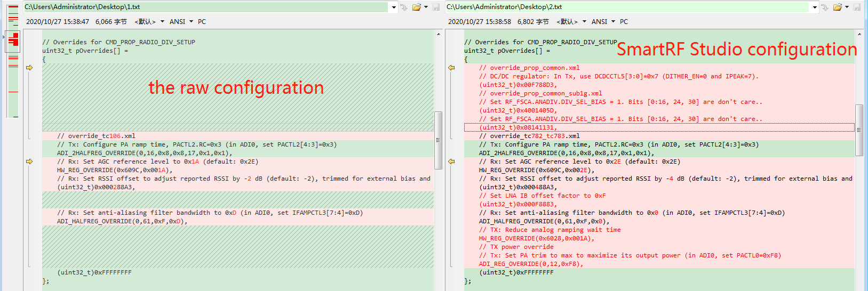Expand left file path history dropdown
Image resolution: width=868 pixels, height=291 pixels.
click(x=394, y=7)
